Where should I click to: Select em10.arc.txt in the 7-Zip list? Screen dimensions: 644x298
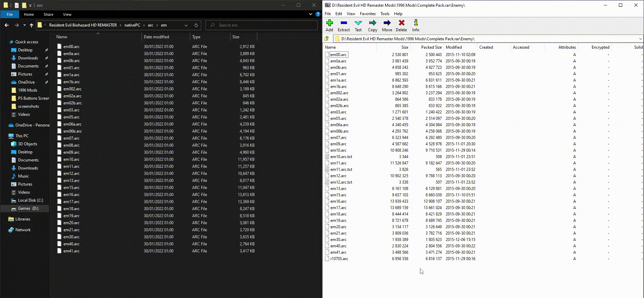coord(341,157)
